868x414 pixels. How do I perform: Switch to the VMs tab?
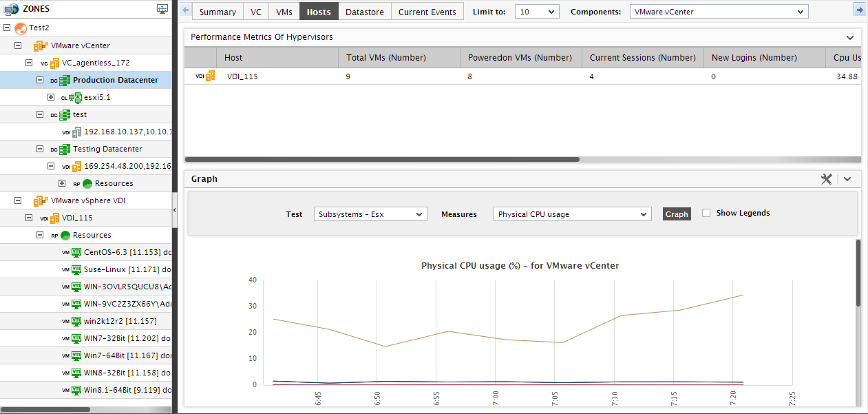[x=284, y=12]
